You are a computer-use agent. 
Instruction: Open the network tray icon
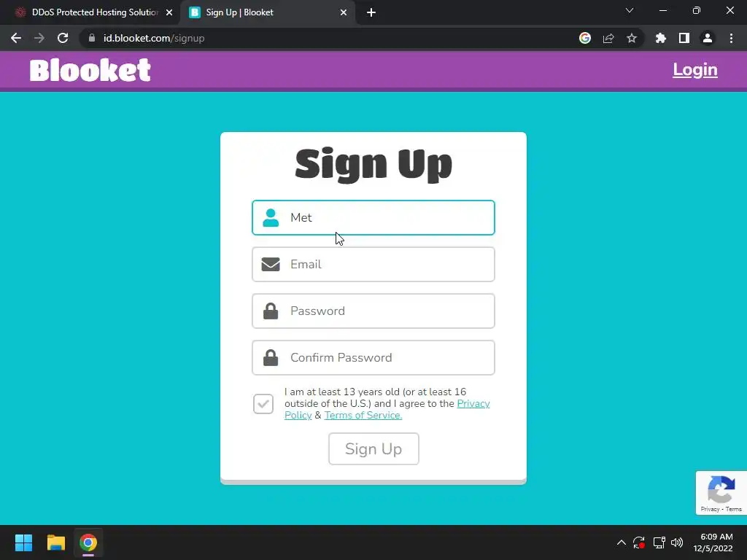tap(659, 542)
